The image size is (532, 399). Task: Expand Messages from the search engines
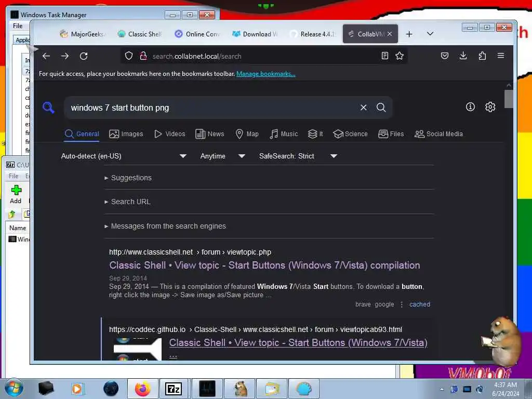(x=165, y=226)
